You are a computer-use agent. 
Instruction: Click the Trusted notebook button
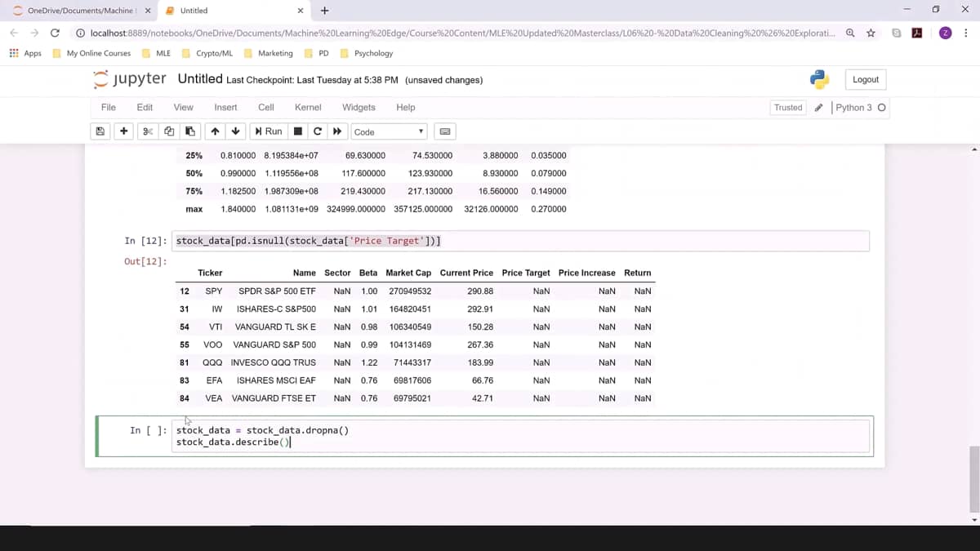click(x=788, y=108)
